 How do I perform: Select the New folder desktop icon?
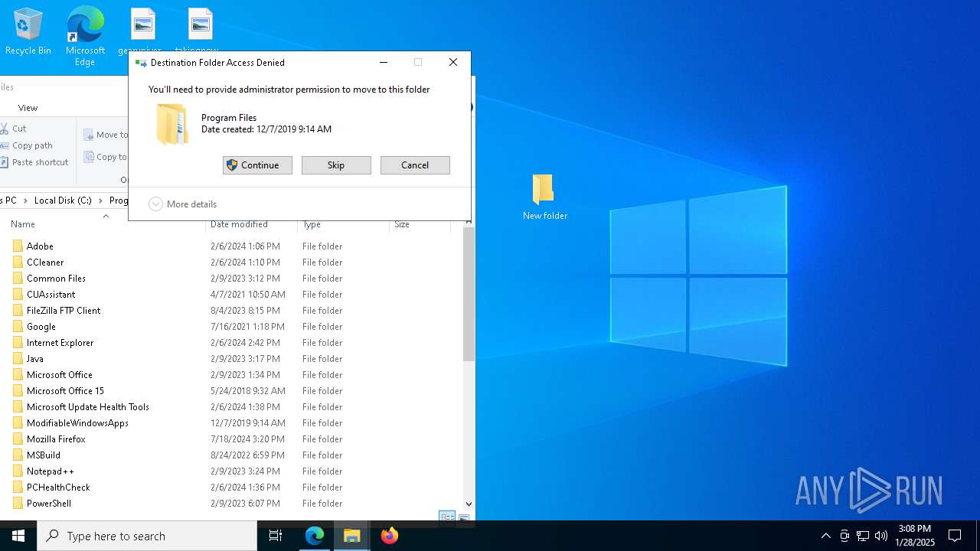(544, 197)
